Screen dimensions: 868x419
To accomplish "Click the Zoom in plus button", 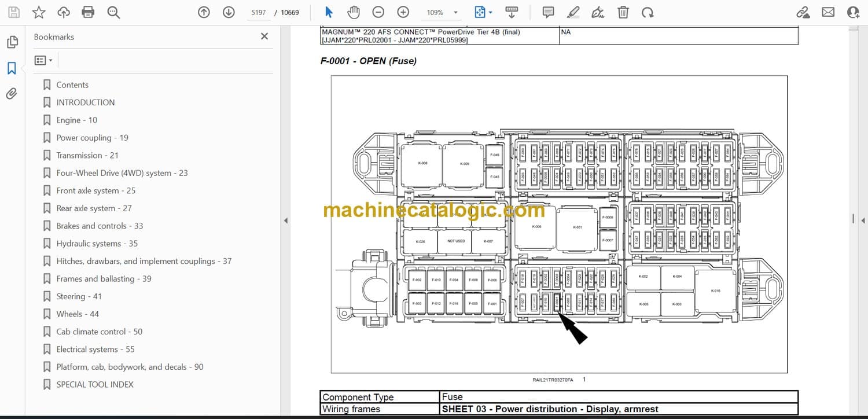I will coord(403,12).
